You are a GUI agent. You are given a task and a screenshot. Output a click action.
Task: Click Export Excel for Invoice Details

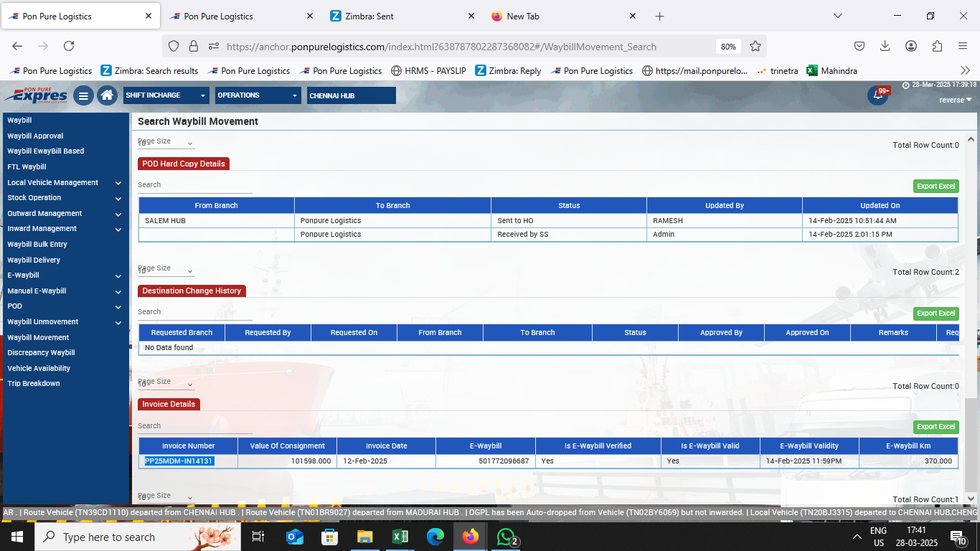coord(936,427)
